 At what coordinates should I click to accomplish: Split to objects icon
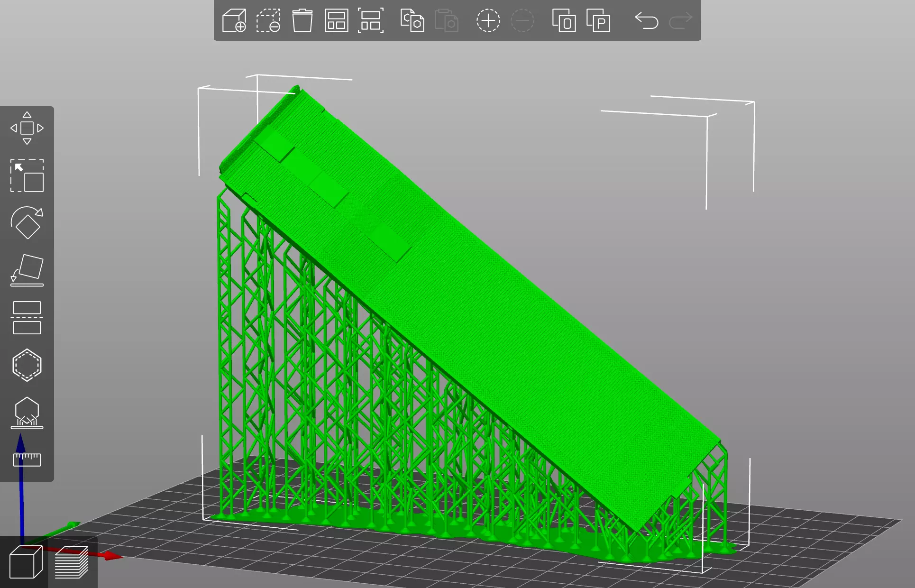(x=564, y=21)
